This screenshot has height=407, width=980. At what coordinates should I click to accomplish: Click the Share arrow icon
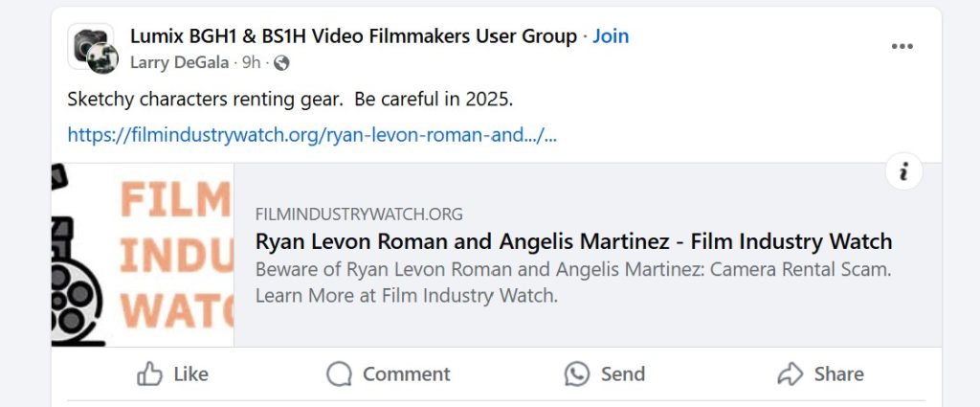(790, 373)
